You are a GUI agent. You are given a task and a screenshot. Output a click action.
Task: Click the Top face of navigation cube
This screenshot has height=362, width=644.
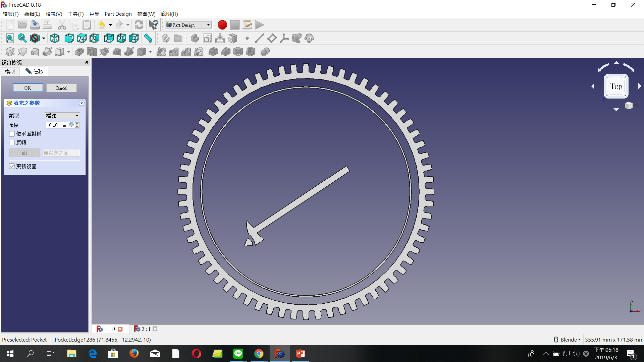[x=616, y=86]
